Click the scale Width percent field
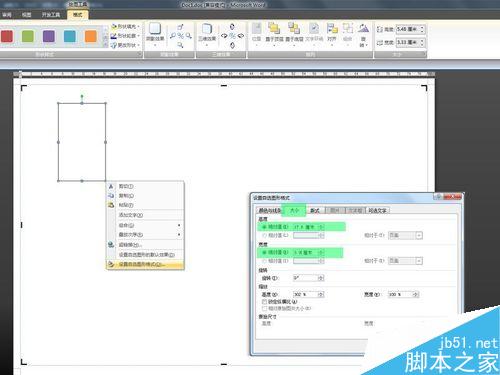500x375 pixels. tap(403, 294)
